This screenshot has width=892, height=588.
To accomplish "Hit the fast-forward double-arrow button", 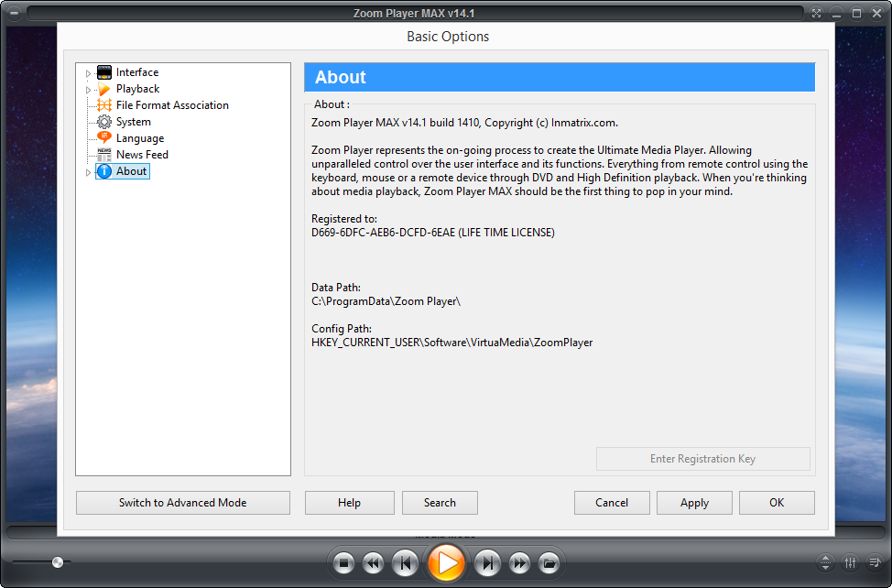I will tap(519, 563).
